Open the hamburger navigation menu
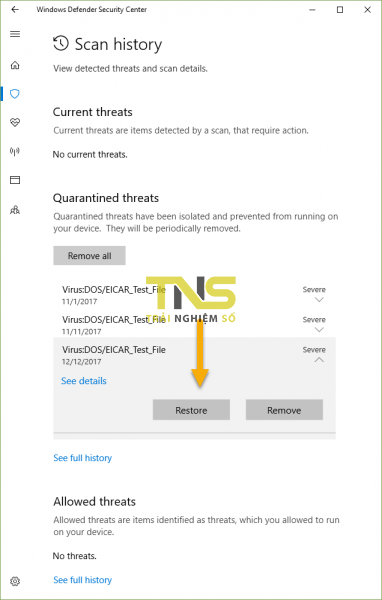 click(15, 34)
